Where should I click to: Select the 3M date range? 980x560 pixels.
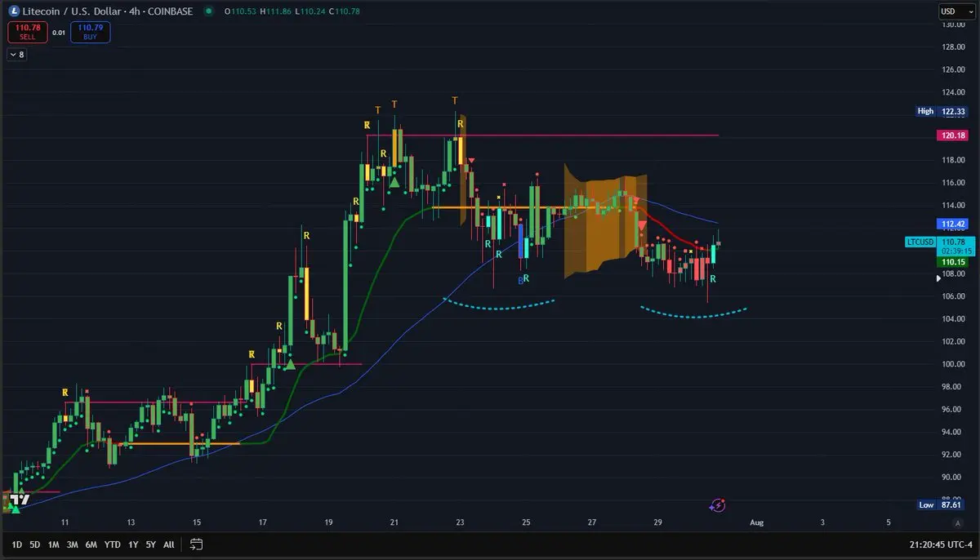(73, 544)
